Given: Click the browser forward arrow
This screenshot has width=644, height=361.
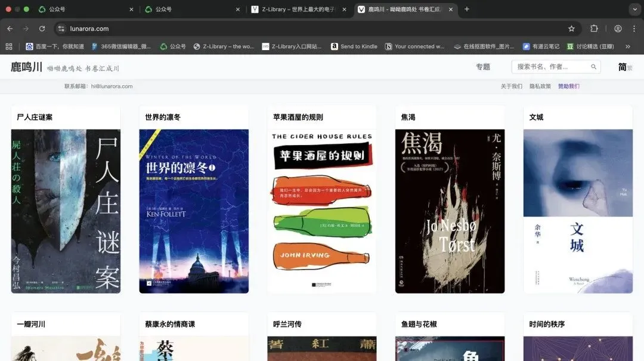Looking at the screenshot, I should pos(26,29).
